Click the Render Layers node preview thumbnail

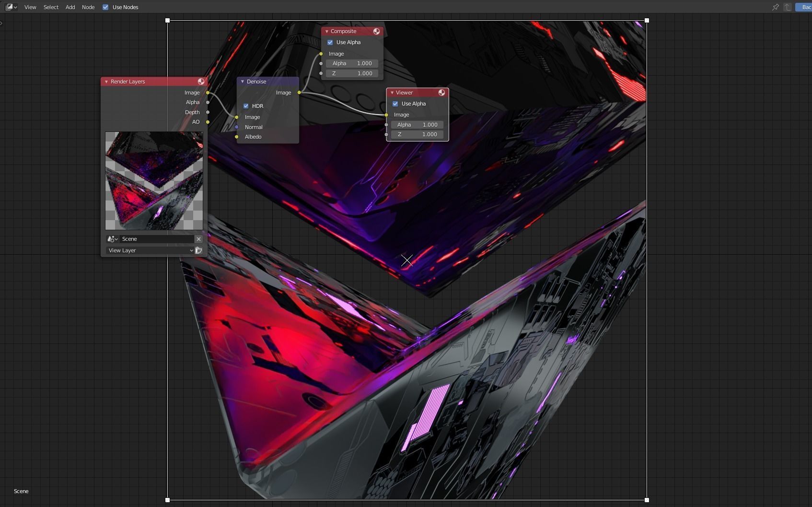(x=154, y=181)
